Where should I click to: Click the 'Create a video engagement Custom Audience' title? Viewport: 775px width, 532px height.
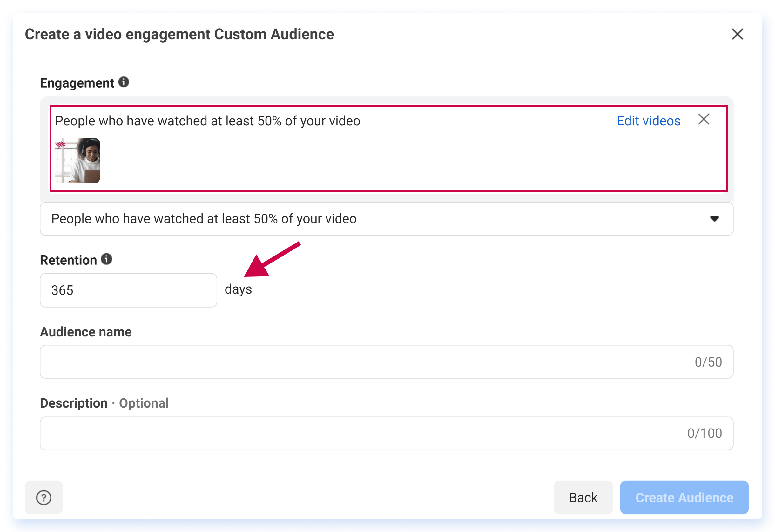click(179, 34)
